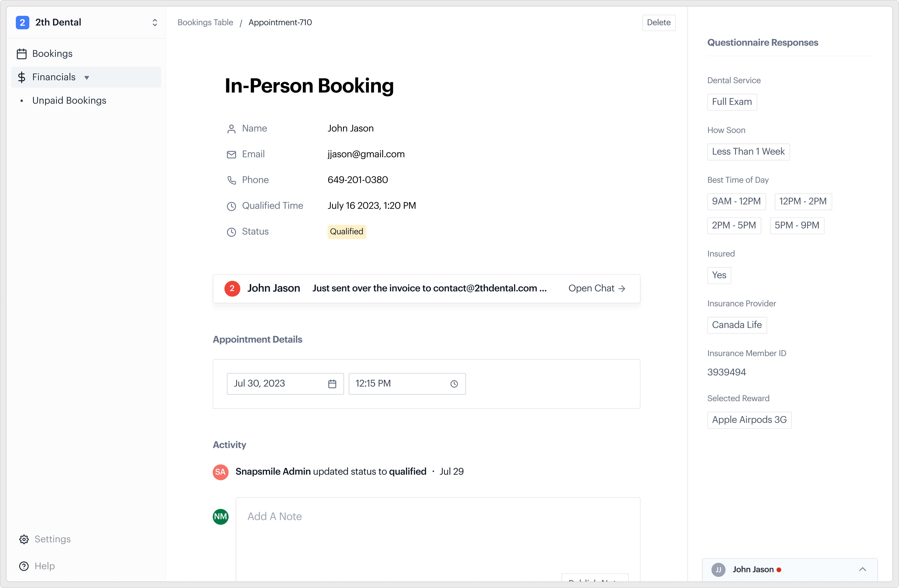Click the Canada Life insurance provider tag
Image resolution: width=899 pixels, height=588 pixels.
[737, 325]
